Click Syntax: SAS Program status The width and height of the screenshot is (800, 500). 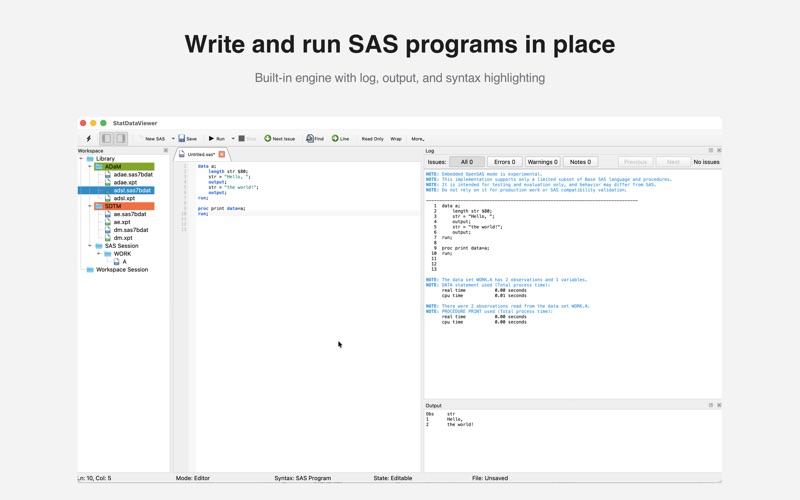[x=303, y=478]
